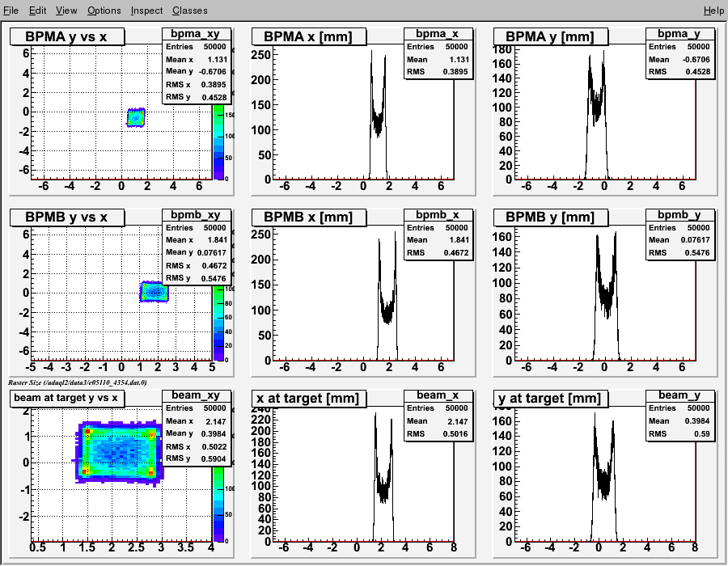
Task: Click 'Mean y 0.07617' in bpmb_xy stats
Action: tap(197, 253)
